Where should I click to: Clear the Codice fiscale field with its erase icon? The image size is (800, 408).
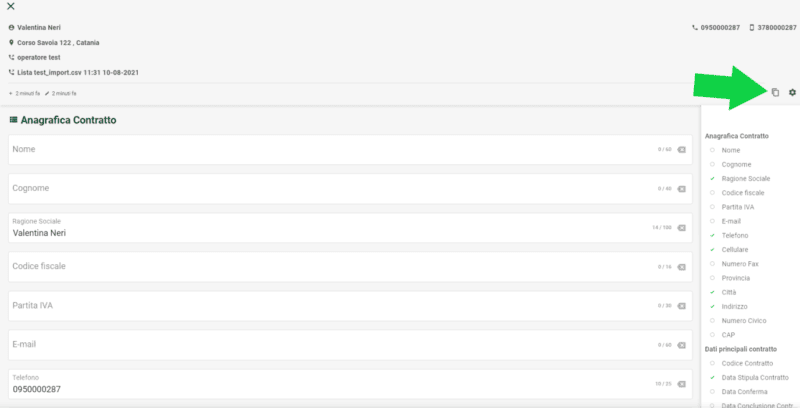681,267
